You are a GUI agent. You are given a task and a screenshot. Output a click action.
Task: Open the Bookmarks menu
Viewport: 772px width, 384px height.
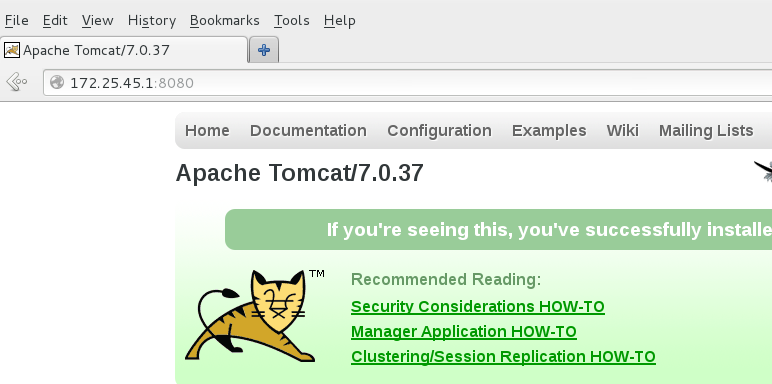225,21
